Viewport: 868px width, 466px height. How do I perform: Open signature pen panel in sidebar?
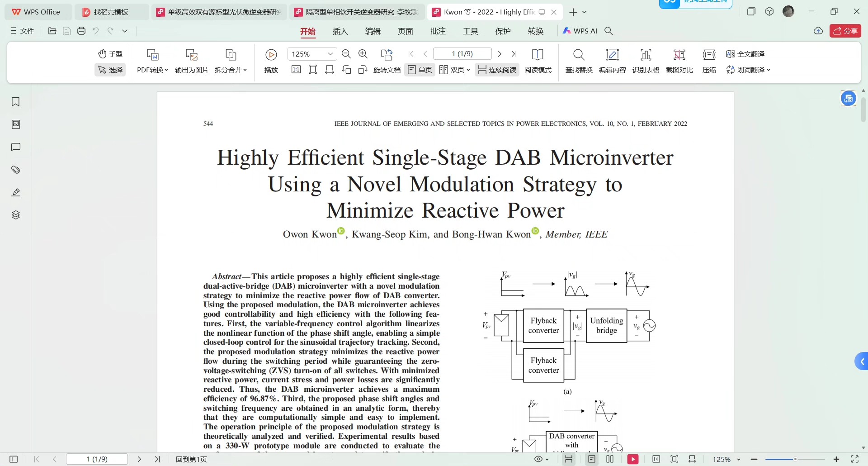pos(16,192)
